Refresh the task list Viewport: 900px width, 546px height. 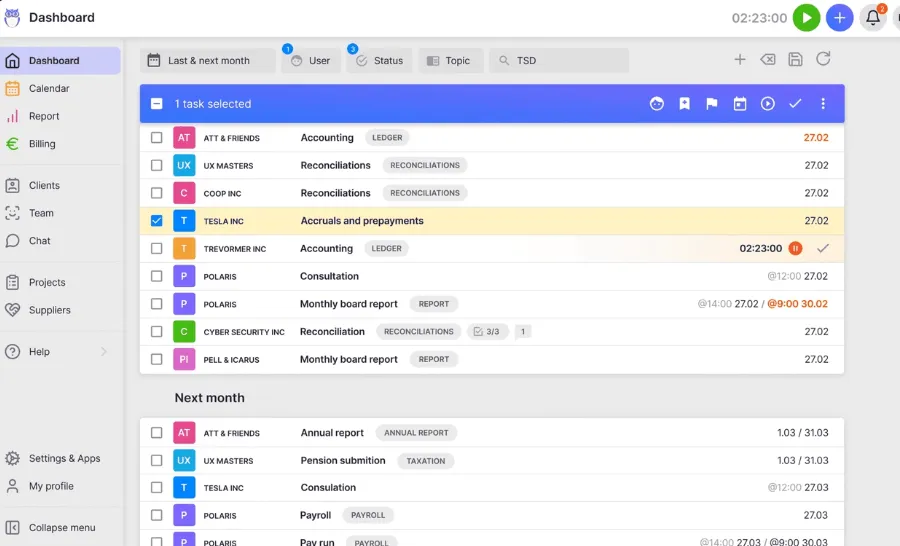point(823,59)
